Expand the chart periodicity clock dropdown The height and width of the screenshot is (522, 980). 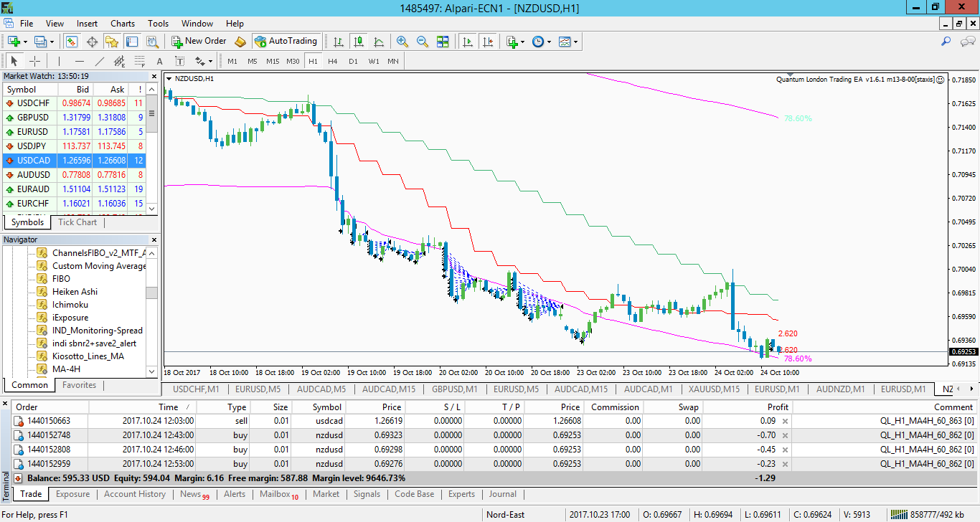(549, 42)
